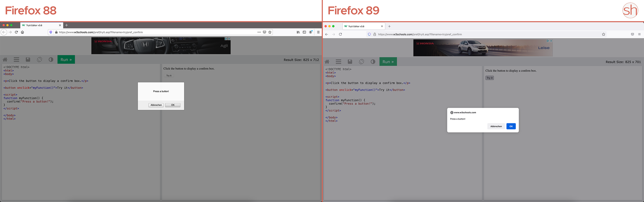644x202 pixels.
Task: Click the W3Schools home icon in Firefox 88 editor
Action: (x=5, y=60)
